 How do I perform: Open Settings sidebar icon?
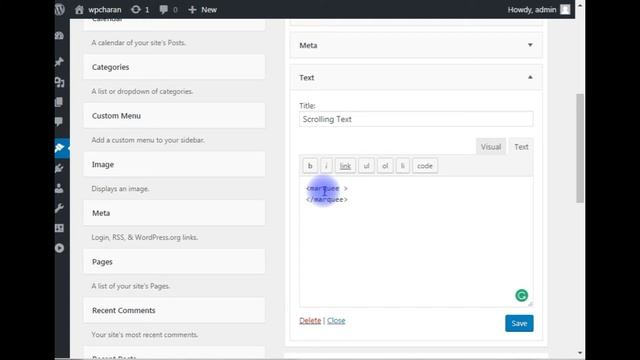(x=60, y=228)
